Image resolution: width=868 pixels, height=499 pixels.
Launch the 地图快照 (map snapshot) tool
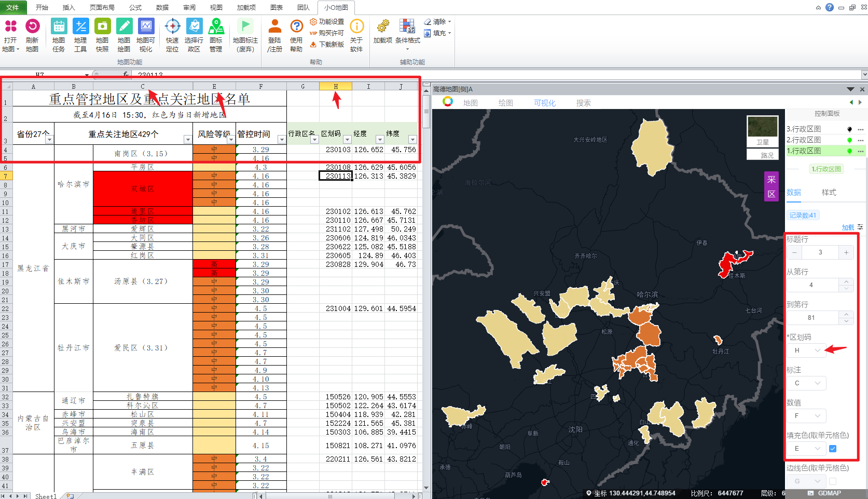tap(102, 27)
